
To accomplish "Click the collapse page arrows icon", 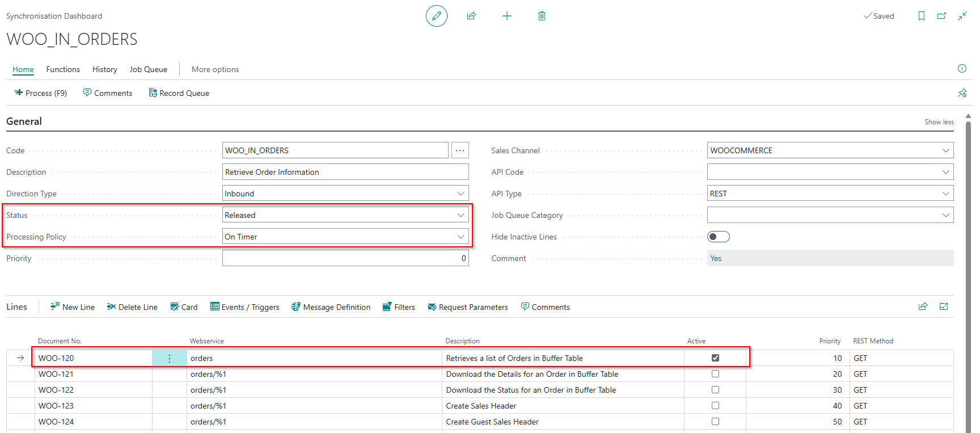I will click(962, 16).
